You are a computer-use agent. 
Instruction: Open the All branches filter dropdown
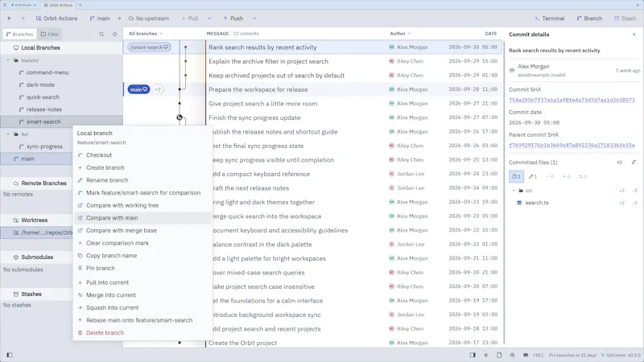pos(146,34)
